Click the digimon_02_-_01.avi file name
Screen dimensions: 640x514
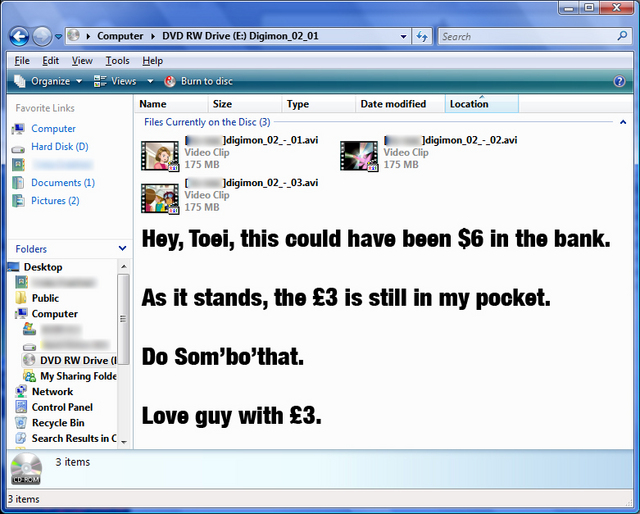pos(251,140)
